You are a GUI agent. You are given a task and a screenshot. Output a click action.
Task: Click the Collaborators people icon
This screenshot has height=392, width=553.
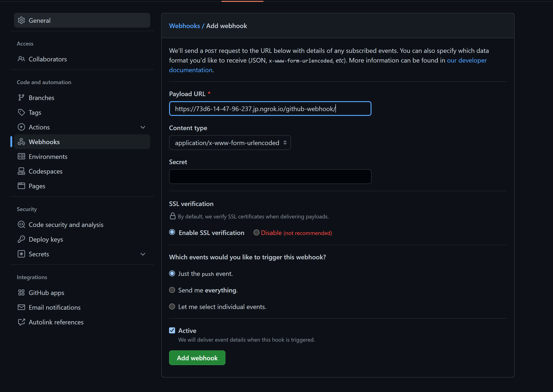click(21, 59)
